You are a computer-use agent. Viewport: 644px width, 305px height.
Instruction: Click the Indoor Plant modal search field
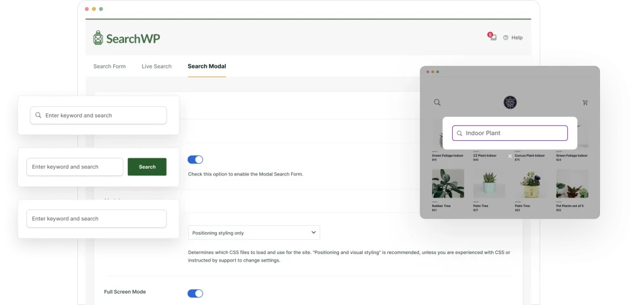(x=509, y=133)
